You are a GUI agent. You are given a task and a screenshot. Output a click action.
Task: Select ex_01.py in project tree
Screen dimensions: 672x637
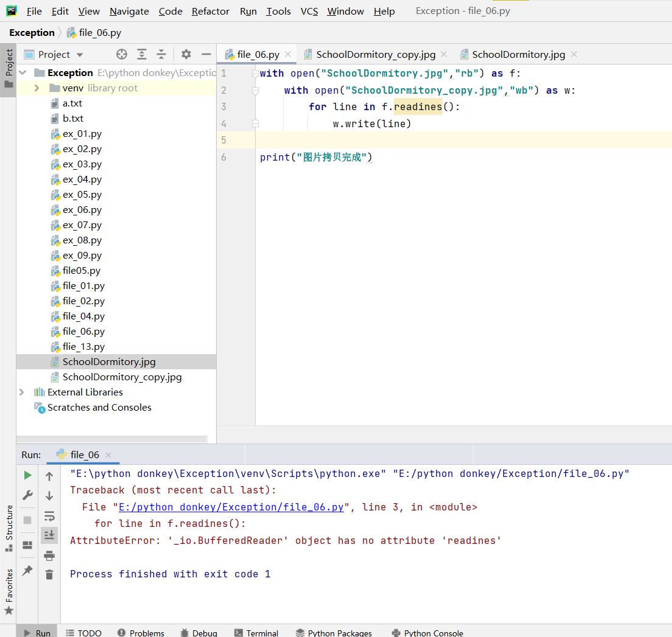[x=82, y=134]
